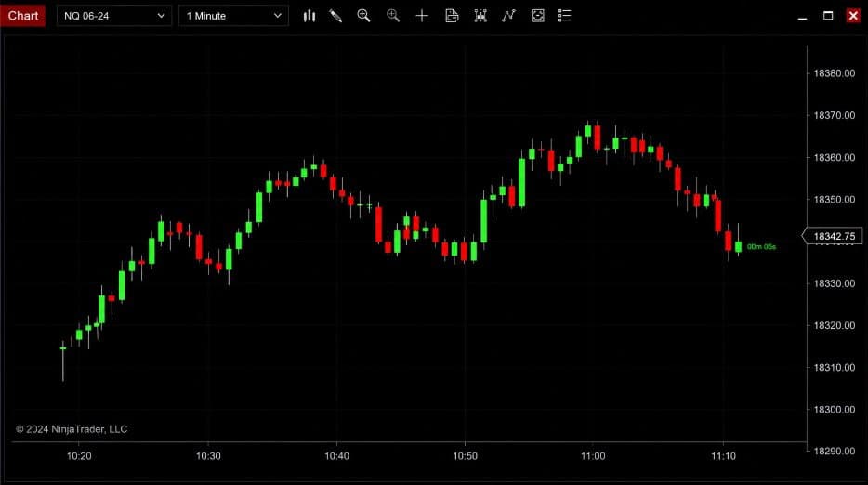Screen dimensions: 868x485
Task: Close the chart window
Action: click(854, 16)
